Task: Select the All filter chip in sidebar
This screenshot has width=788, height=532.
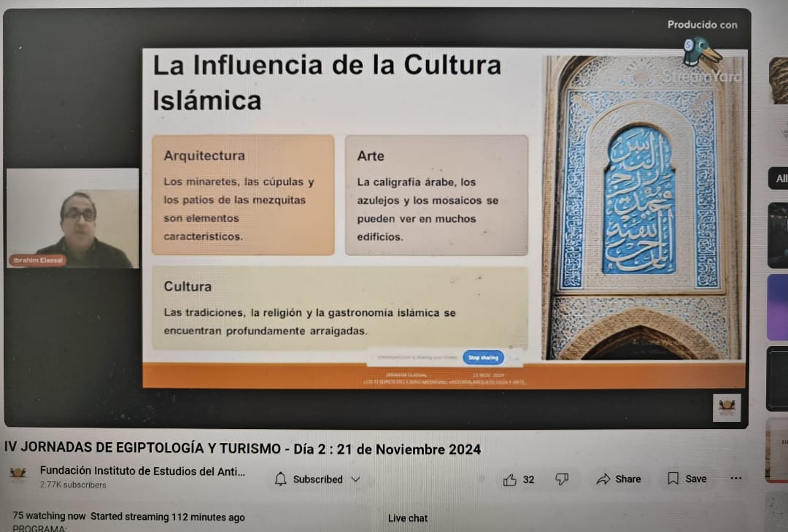Action: [x=779, y=179]
